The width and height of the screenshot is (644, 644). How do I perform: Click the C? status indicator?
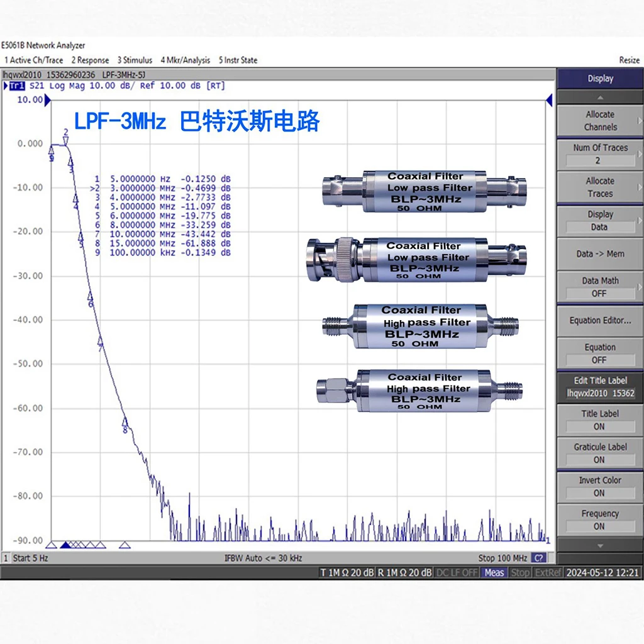539,558
